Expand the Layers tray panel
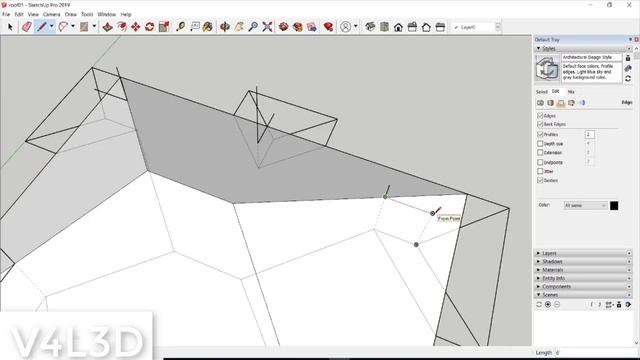 [583, 253]
